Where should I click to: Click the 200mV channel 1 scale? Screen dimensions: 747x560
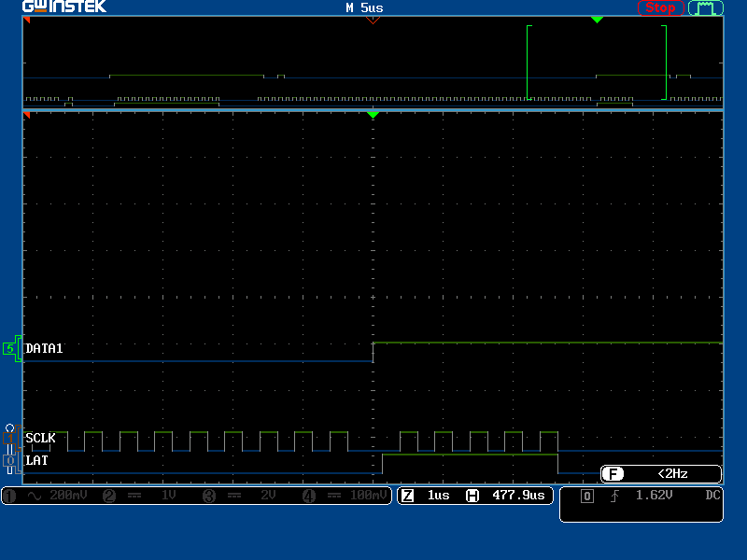tap(68, 496)
